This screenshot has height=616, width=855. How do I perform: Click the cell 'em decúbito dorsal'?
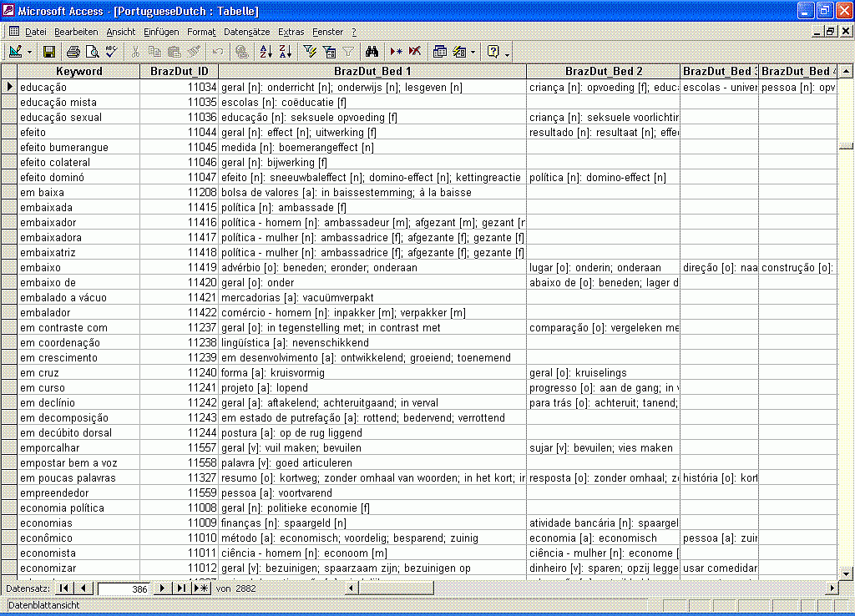[79, 432]
